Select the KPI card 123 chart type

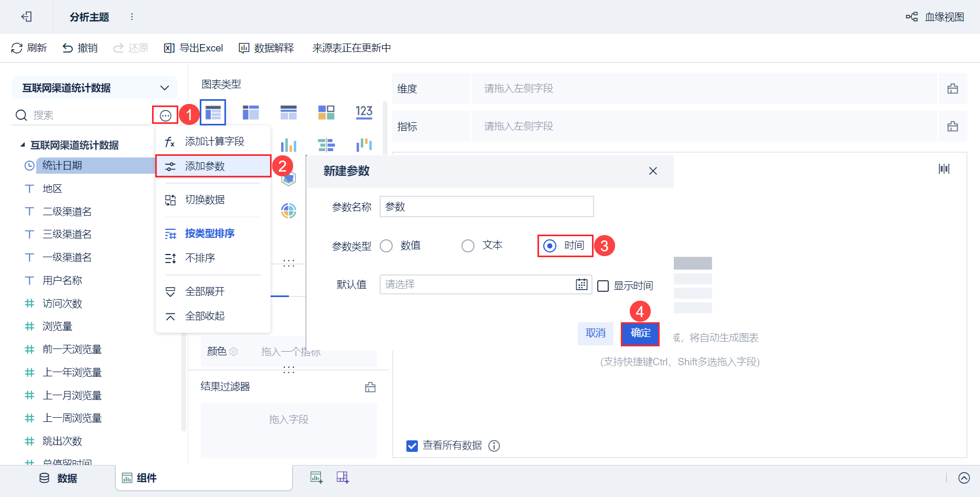point(364,112)
